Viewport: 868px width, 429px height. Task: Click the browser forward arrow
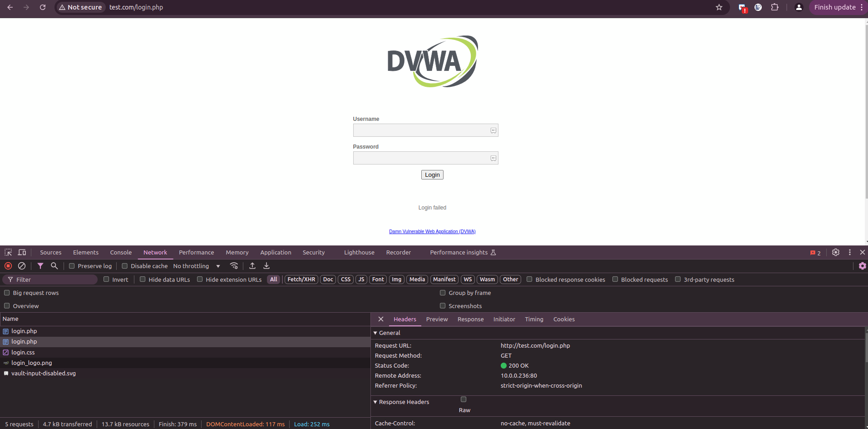coord(26,7)
